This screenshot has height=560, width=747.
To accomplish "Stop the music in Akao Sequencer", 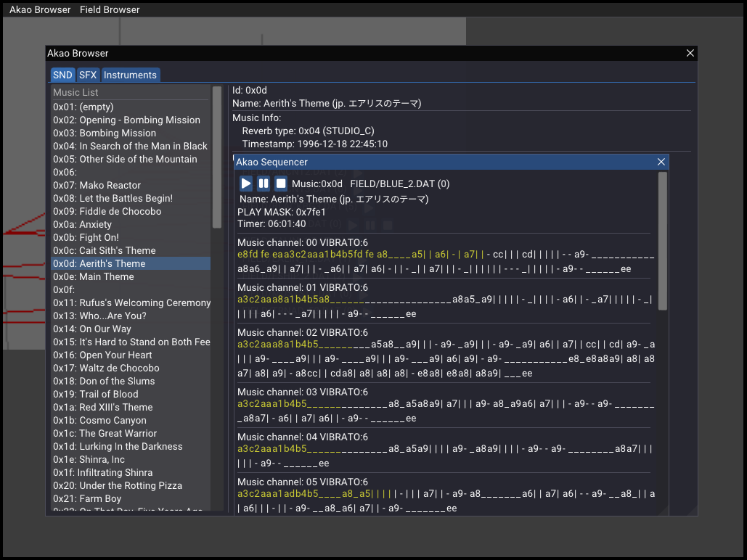I will click(x=281, y=184).
